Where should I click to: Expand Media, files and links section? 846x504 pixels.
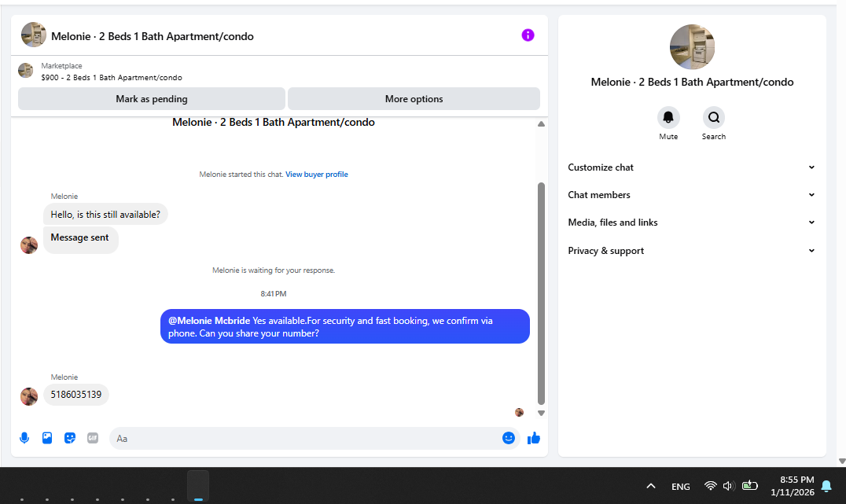[691, 223]
